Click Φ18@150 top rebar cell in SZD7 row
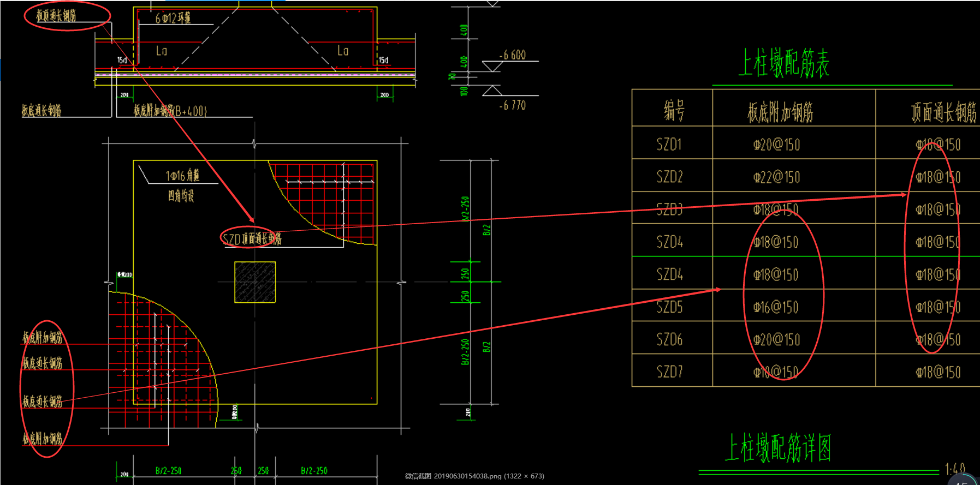Screen dimensions: 980x485 (x=938, y=372)
